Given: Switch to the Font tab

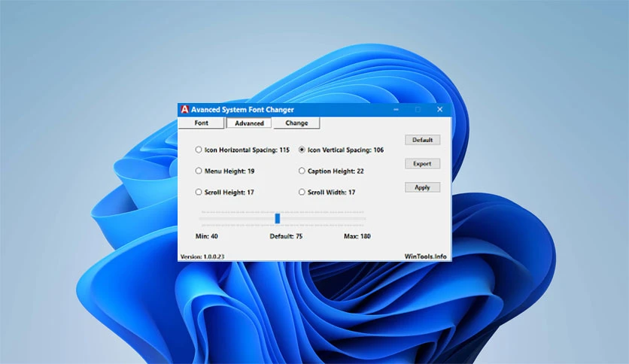Looking at the screenshot, I should pos(201,123).
